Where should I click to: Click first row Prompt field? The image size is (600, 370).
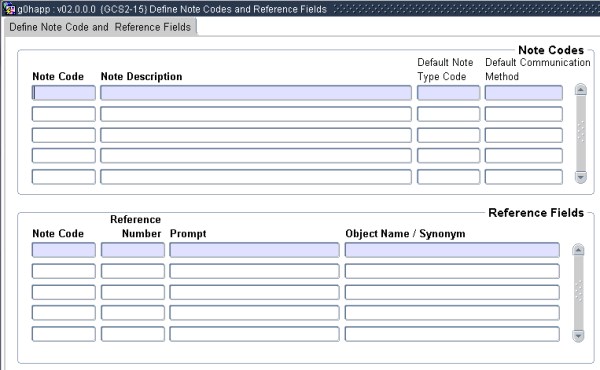(x=254, y=250)
